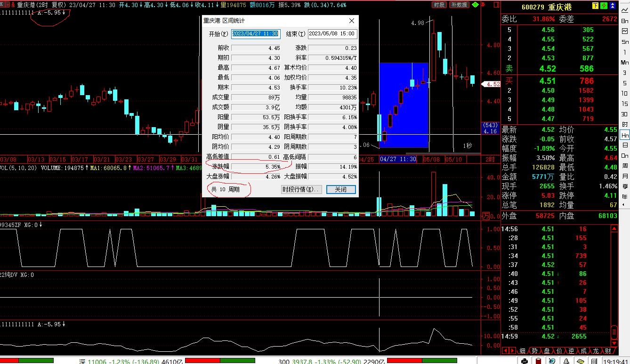
Task: Click the 万 unit icon on volume axis
Action: [485, 216]
